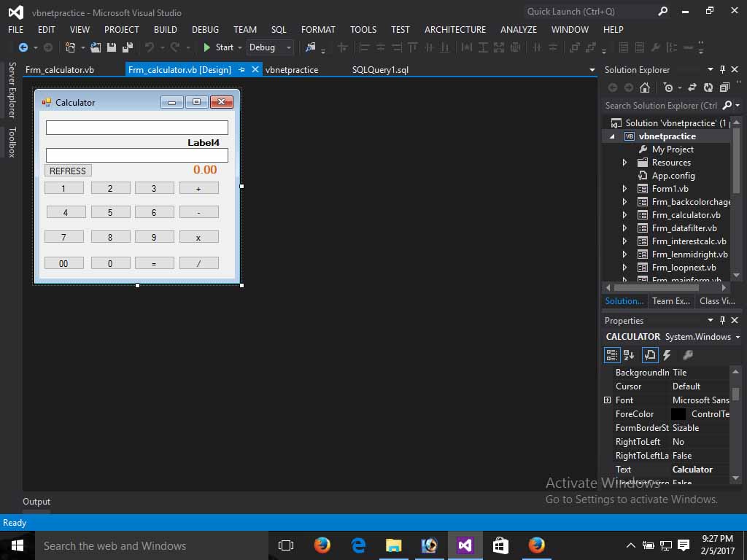This screenshot has height=560, width=747.
Task: Open Visual Studio from the taskbar
Action: tap(465, 545)
